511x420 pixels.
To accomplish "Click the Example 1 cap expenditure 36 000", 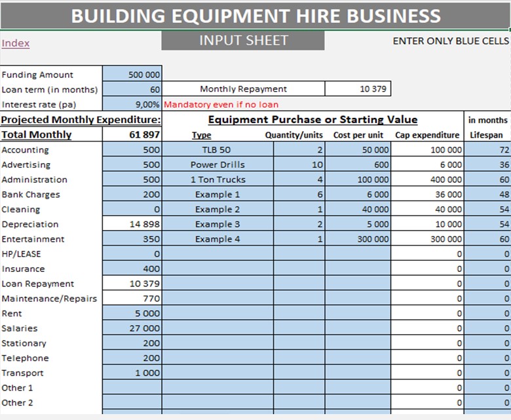I will (x=427, y=194).
